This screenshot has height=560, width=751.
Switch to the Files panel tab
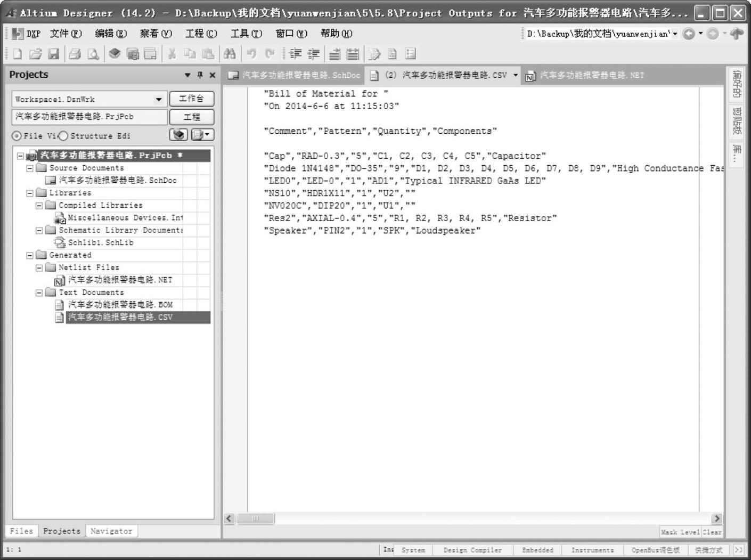point(21,531)
